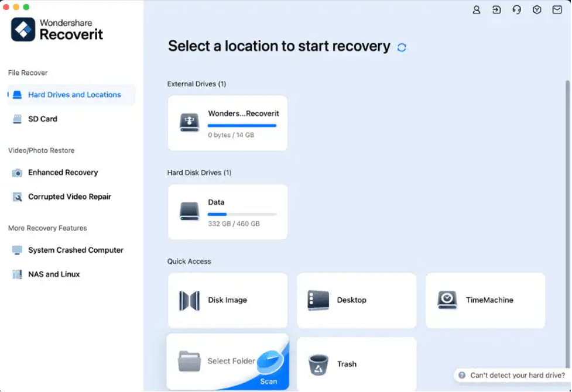Viewport: 572px width, 392px height.
Task: Click the NAS and Linux server icon
Action: 17,274
